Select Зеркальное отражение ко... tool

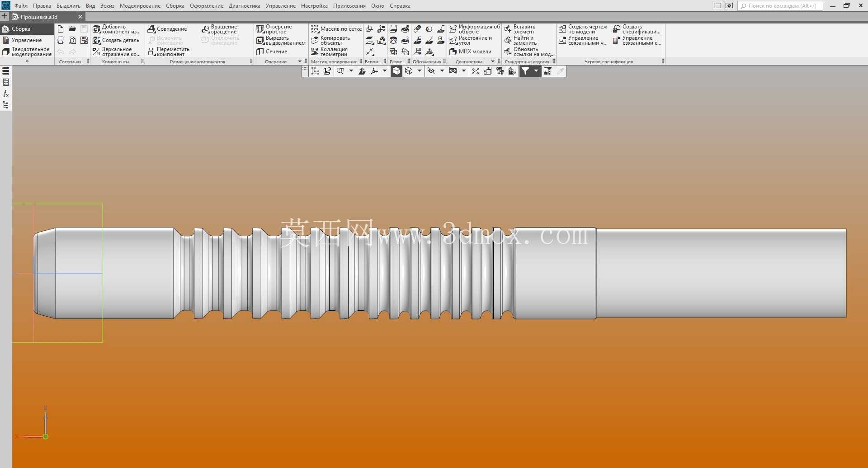point(117,51)
